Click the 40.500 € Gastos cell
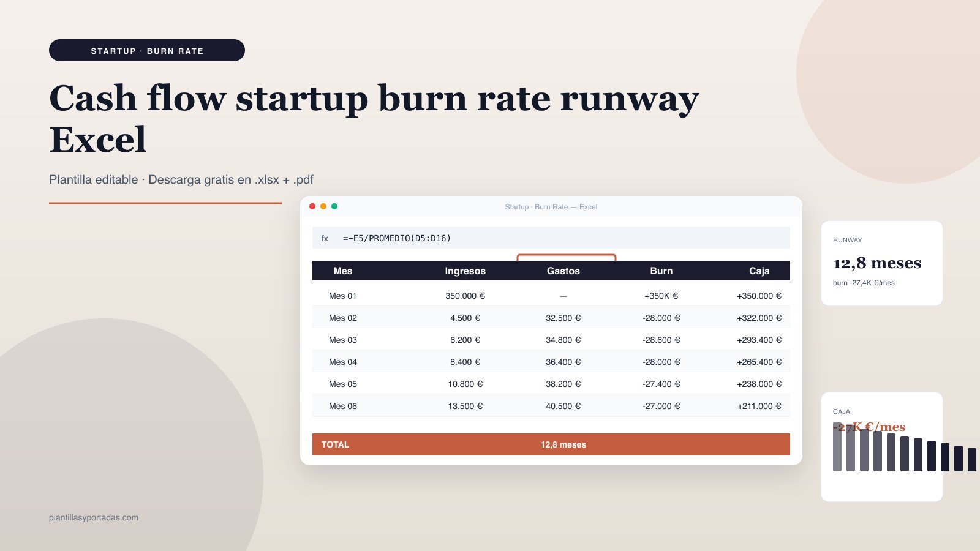This screenshot has height=551, width=980. pos(563,406)
